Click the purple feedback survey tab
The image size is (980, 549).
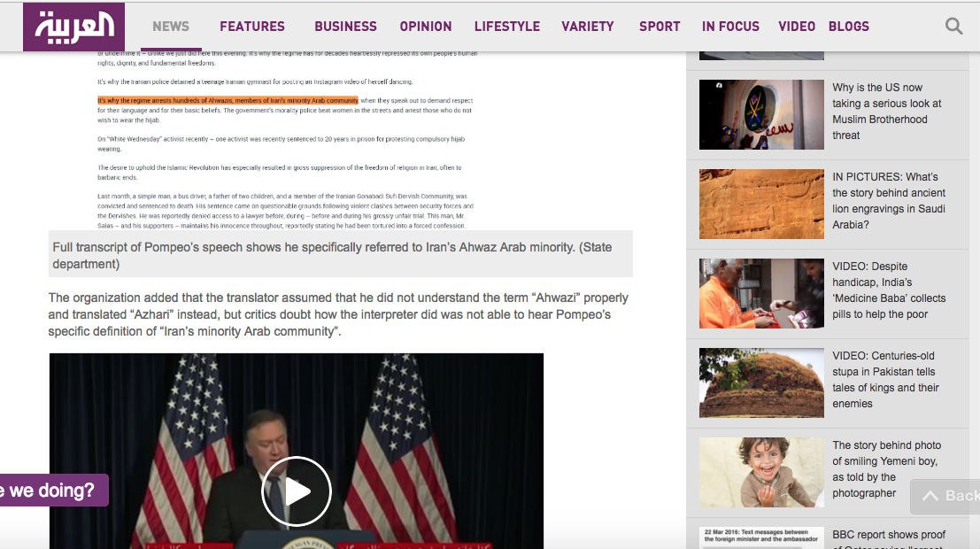point(53,490)
